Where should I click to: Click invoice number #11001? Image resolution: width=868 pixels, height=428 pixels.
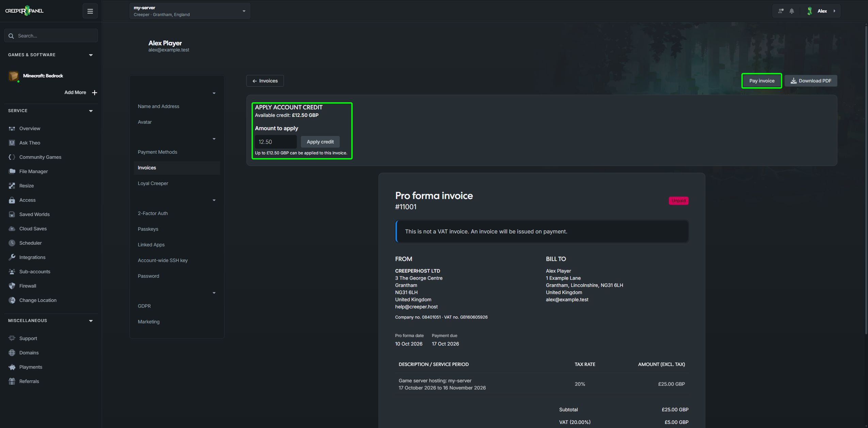click(406, 207)
